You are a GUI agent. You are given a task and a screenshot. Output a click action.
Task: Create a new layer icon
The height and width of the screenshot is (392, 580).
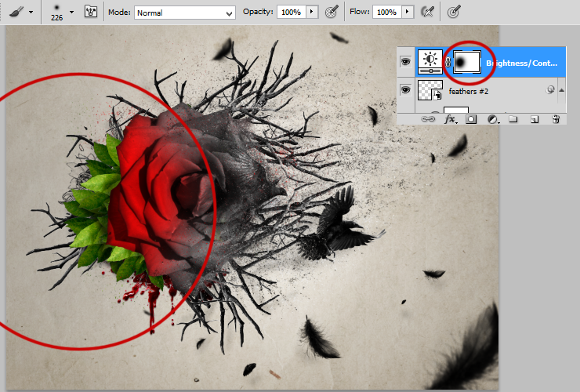(534, 119)
